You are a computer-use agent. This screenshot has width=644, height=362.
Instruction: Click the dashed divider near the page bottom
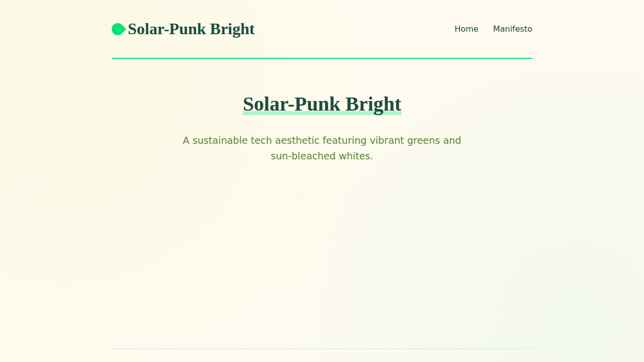[x=322, y=347]
